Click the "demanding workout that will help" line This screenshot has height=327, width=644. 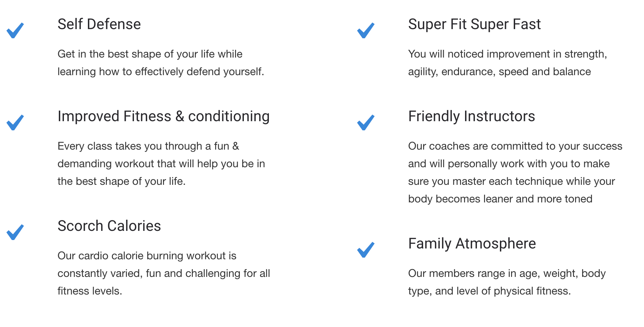161,164
